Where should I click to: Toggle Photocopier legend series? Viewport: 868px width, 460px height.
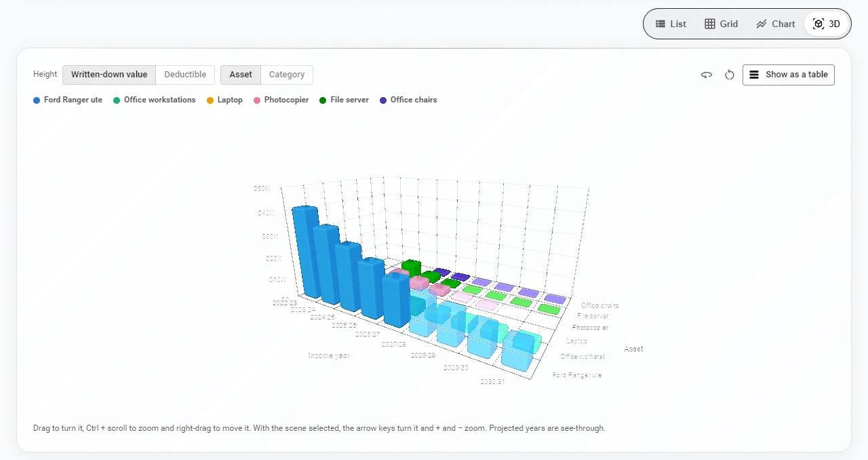(x=281, y=100)
